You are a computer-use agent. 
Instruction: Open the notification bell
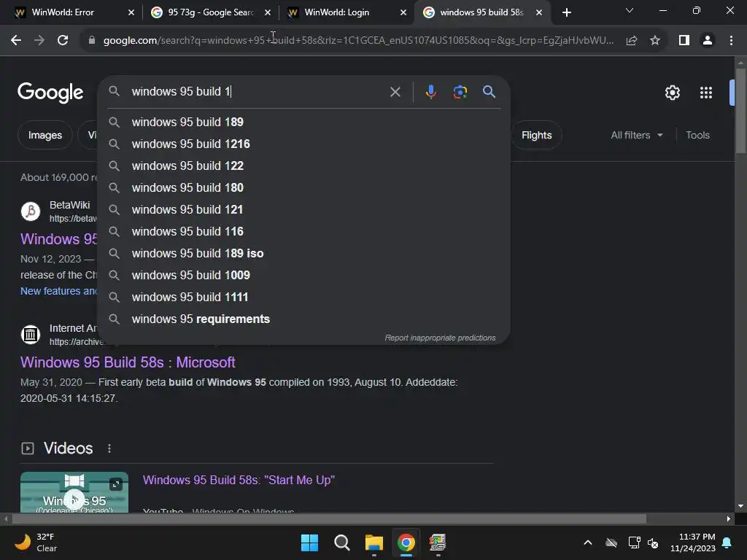(x=727, y=542)
